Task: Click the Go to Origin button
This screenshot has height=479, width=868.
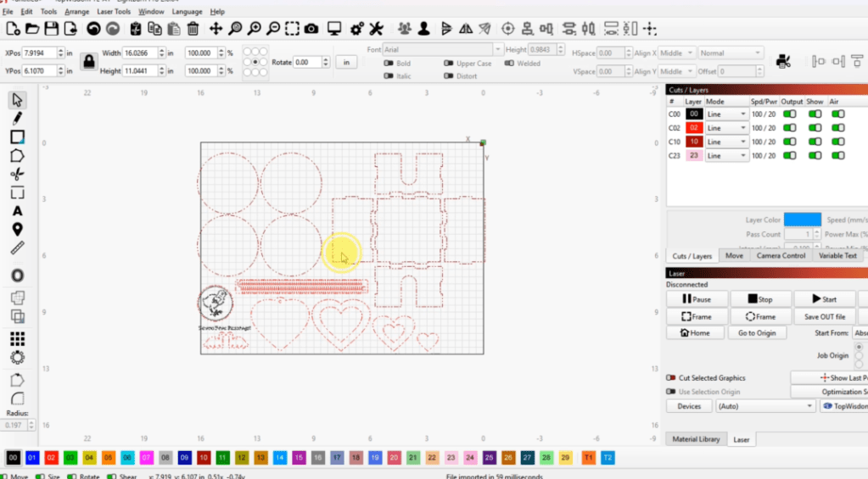Action: pyautogui.click(x=756, y=333)
